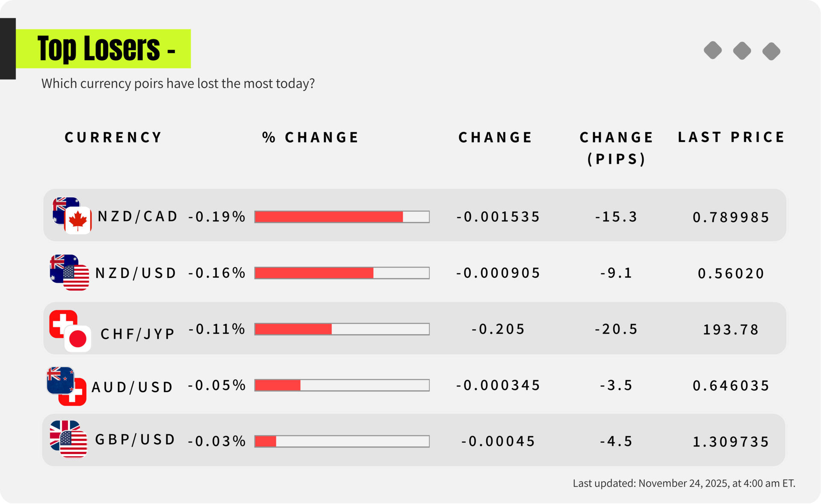Click the CURRENCY column header
Viewport: 821px width, 504px height.
pyautogui.click(x=113, y=137)
